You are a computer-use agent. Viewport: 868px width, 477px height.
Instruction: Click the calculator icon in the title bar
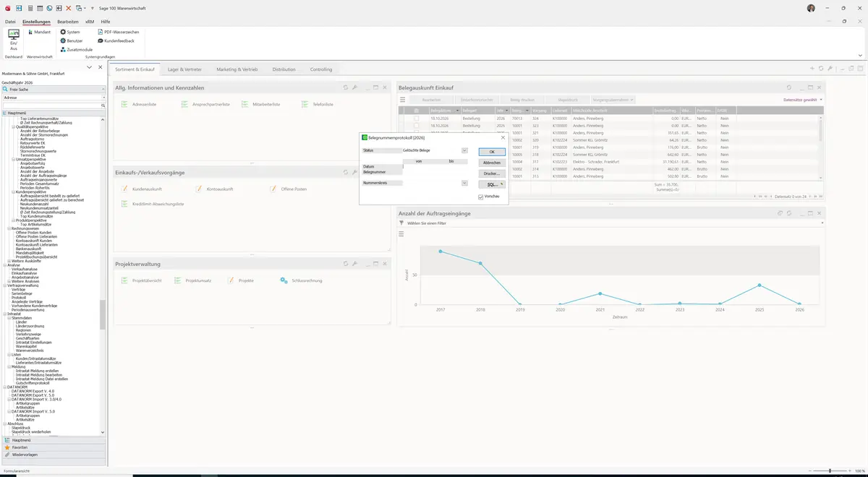coord(30,8)
